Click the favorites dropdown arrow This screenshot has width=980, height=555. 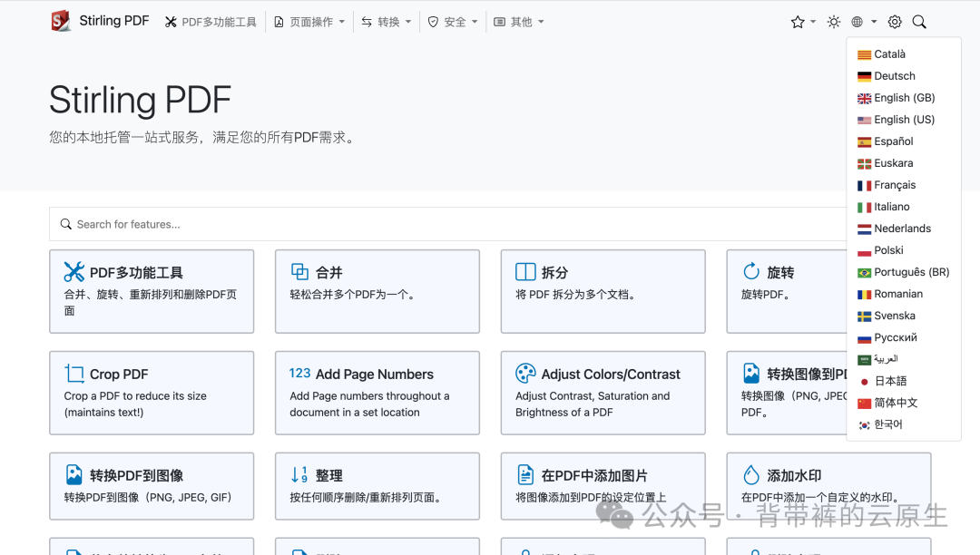click(813, 22)
